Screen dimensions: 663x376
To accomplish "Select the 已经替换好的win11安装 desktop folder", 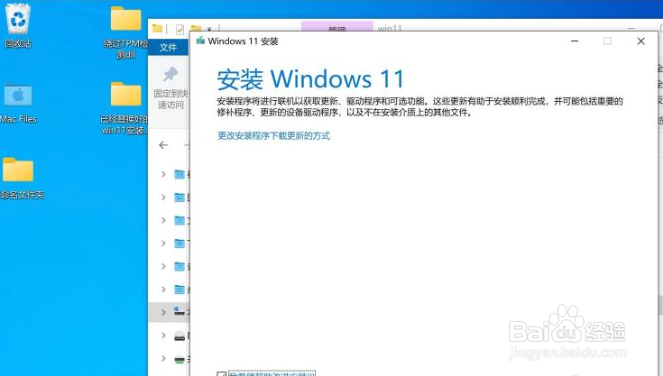I will [125, 108].
